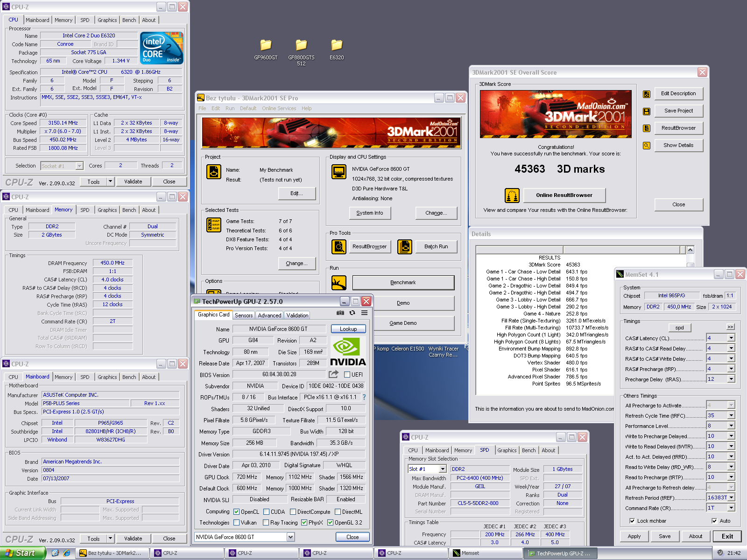747x560 pixels.
Task: Click the Online ResultBrowser button
Action: 564,195
